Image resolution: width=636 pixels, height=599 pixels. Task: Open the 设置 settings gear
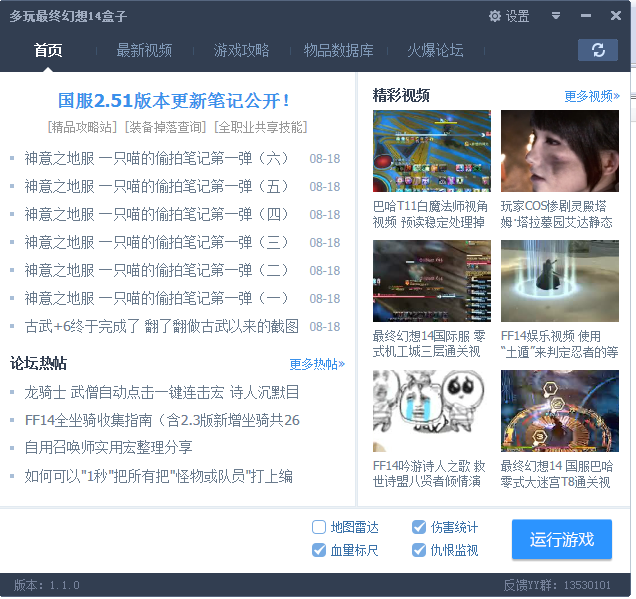point(509,16)
